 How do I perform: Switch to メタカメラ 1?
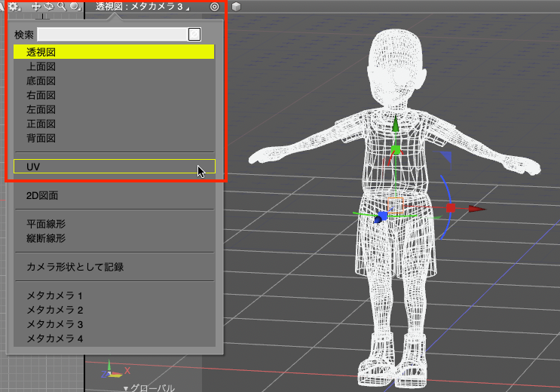coord(54,296)
